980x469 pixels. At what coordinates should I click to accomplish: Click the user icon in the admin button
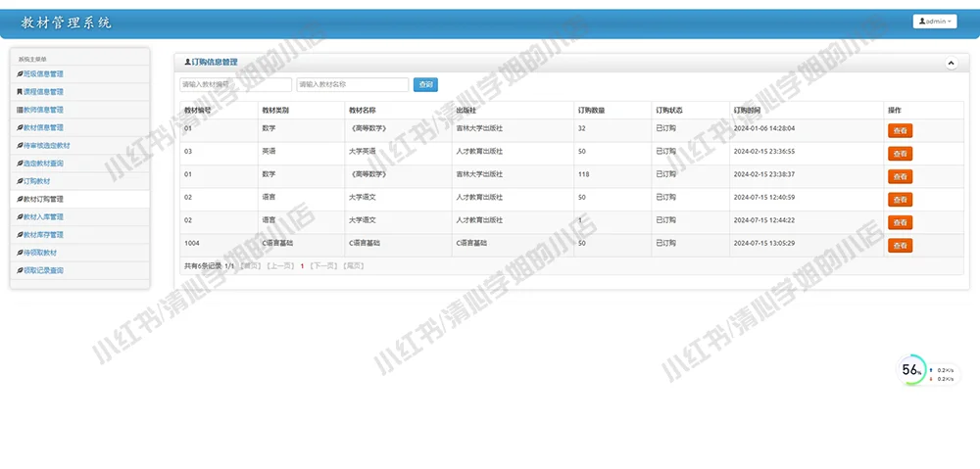click(x=922, y=22)
